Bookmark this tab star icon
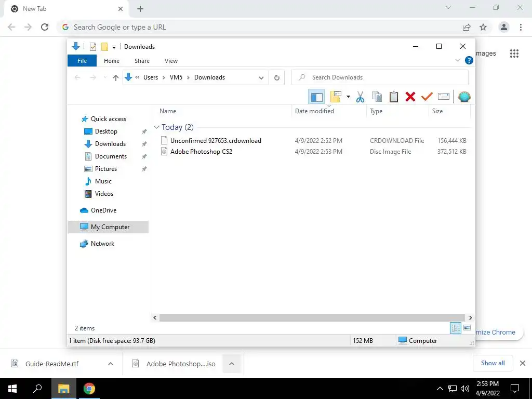Image resolution: width=532 pixels, height=399 pixels. (x=483, y=27)
